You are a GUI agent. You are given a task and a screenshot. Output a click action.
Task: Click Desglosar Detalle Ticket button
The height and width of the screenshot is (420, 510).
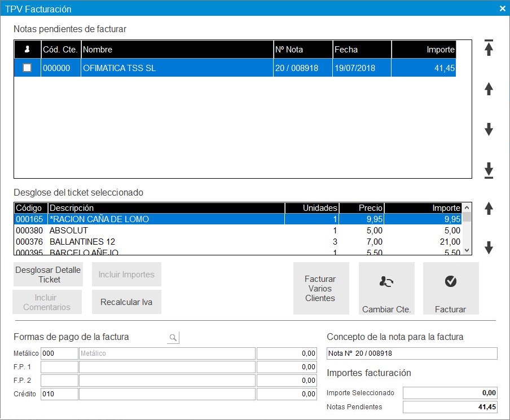pyautogui.click(x=48, y=275)
